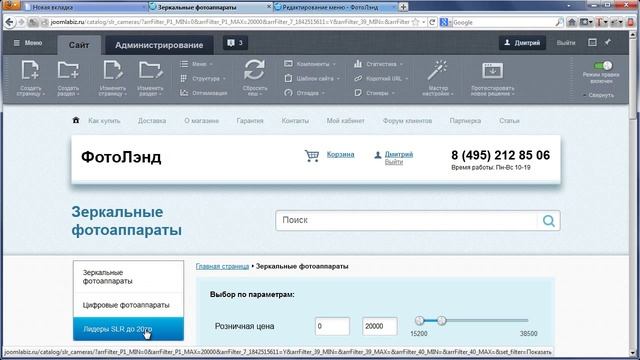Switch to Редактирование меню browser tab
The image size is (640, 360).
click(334, 7)
